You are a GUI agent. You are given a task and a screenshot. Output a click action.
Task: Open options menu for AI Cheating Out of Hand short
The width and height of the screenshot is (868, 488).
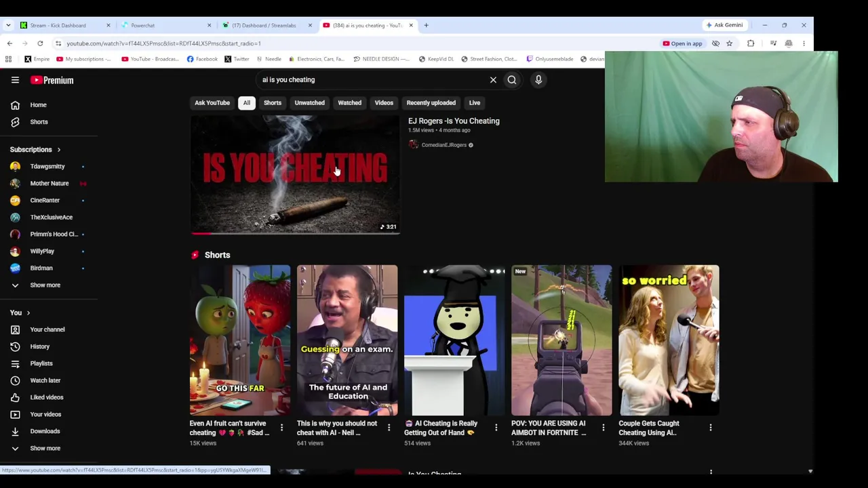click(496, 428)
